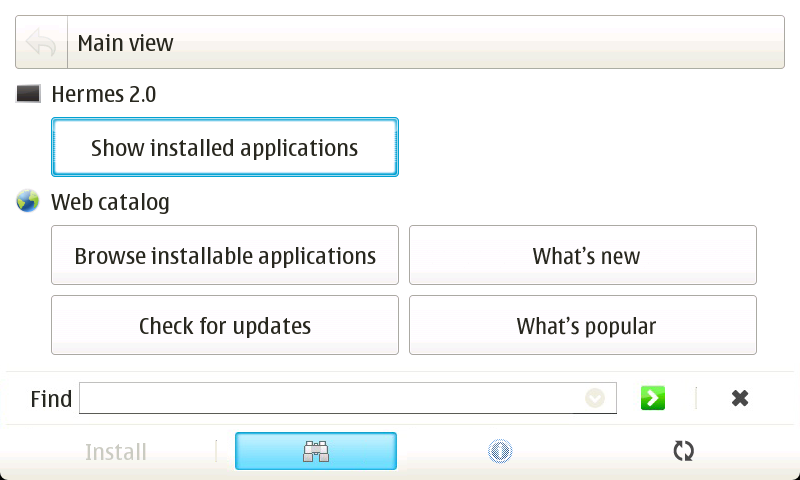The width and height of the screenshot is (800, 480).
Task: Toggle the binoculars find button
Action: click(316, 451)
